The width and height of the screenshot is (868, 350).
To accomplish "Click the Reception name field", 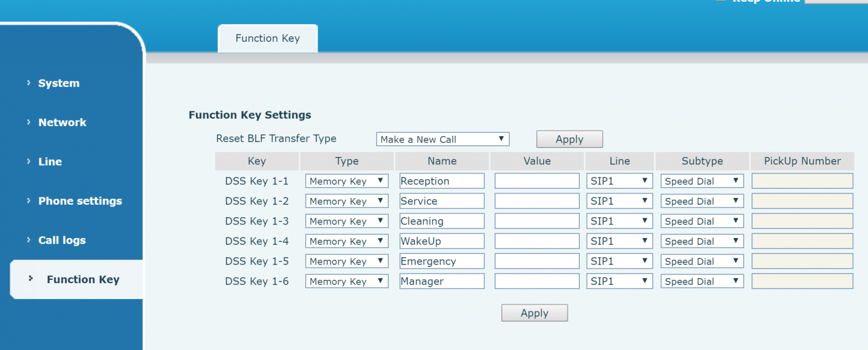I will pyautogui.click(x=441, y=181).
